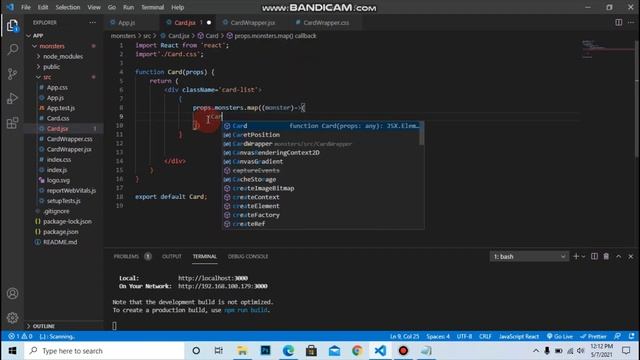Screen dimensions: 640x360
Task: Select 'createContext' suggestion in autocomplete
Action: (x=322, y=197)
